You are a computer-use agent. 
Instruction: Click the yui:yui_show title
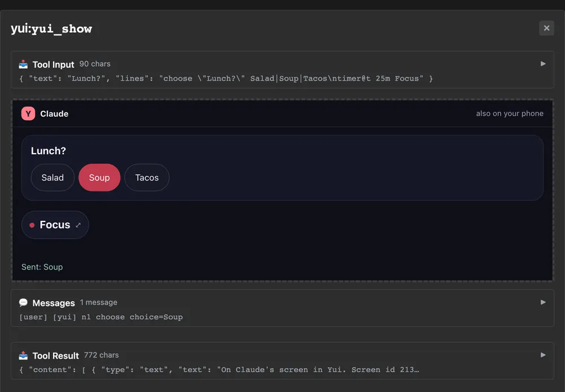pos(51,28)
